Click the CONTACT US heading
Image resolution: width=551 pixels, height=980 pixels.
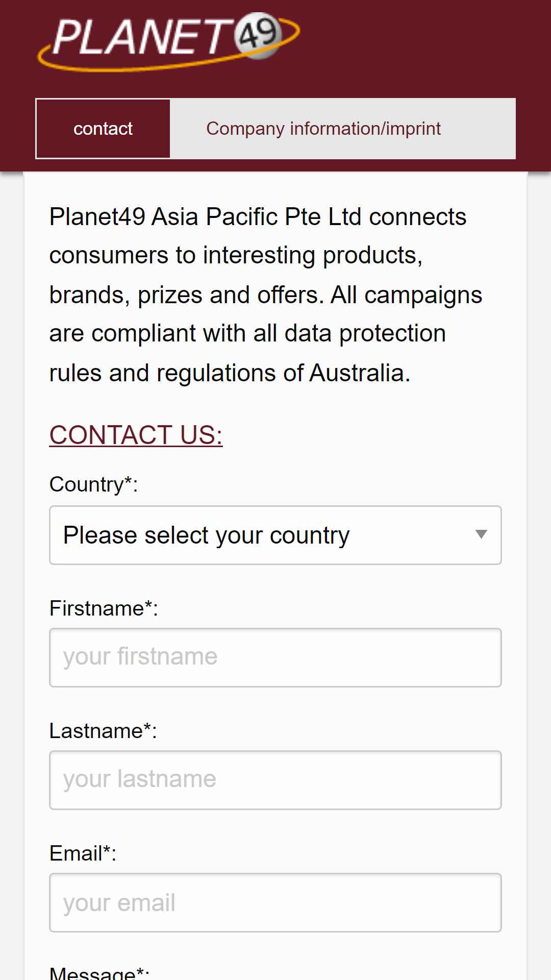coord(136,435)
